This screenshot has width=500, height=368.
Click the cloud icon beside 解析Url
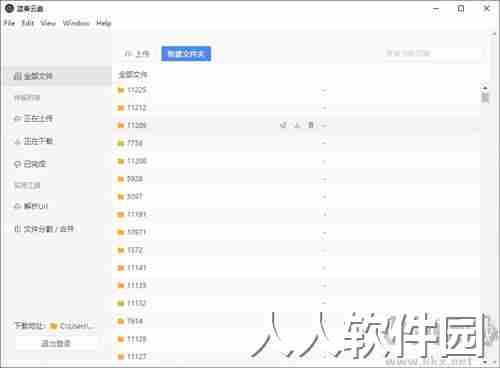pos(17,206)
